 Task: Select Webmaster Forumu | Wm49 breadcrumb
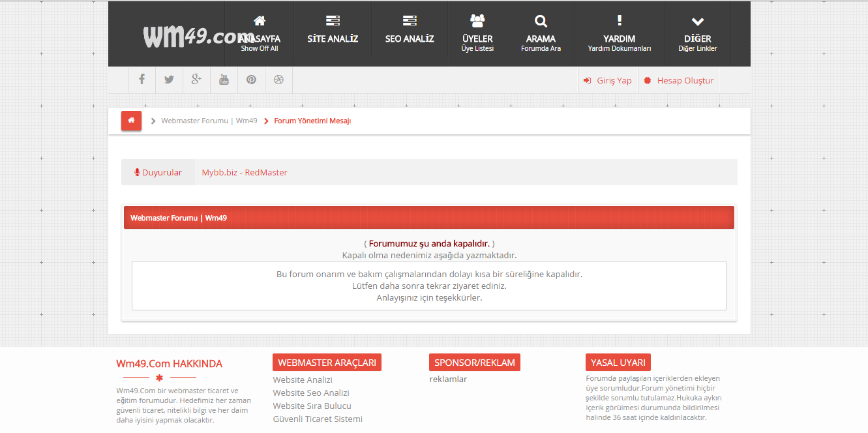[209, 121]
